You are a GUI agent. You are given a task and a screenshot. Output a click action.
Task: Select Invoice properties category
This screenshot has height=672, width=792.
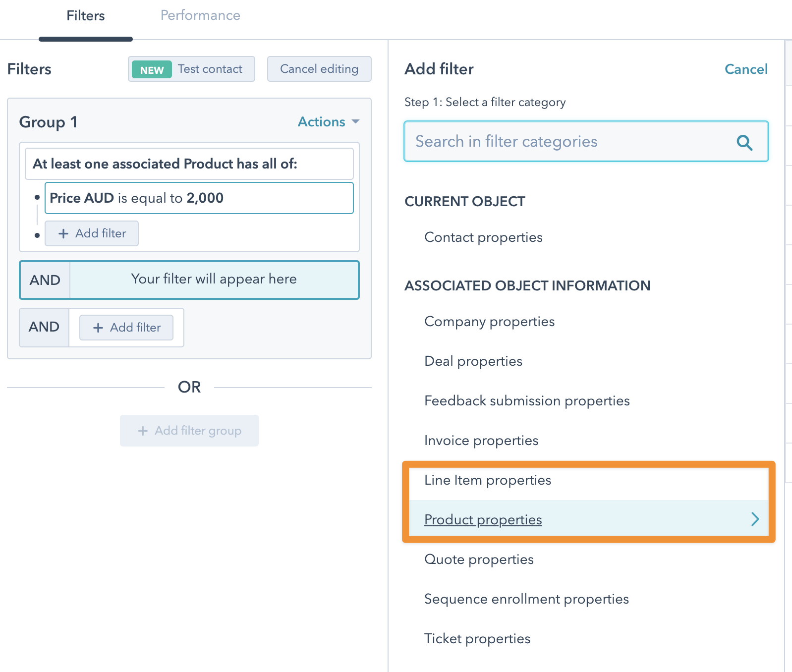[481, 441]
